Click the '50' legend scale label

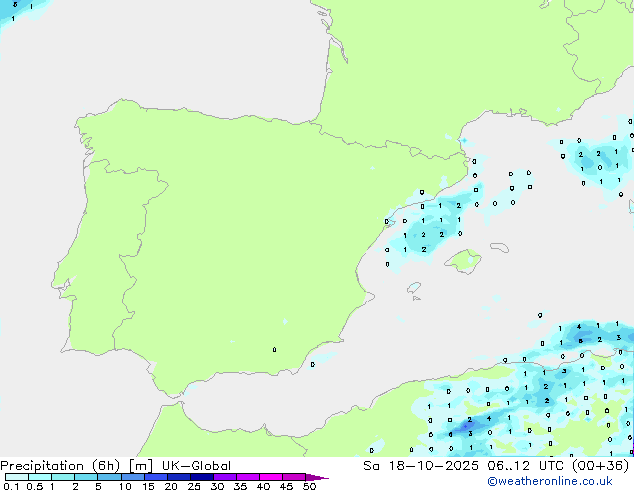(x=309, y=486)
